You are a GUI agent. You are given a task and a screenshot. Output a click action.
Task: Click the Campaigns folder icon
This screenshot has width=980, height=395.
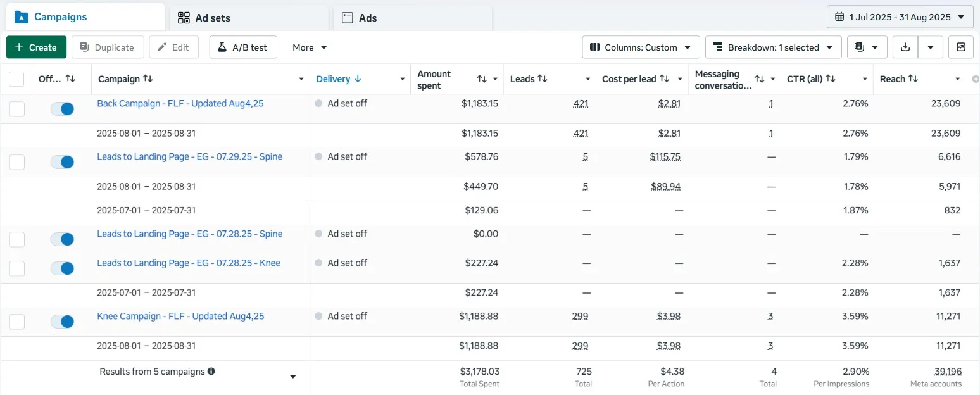[x=22, y=17]
